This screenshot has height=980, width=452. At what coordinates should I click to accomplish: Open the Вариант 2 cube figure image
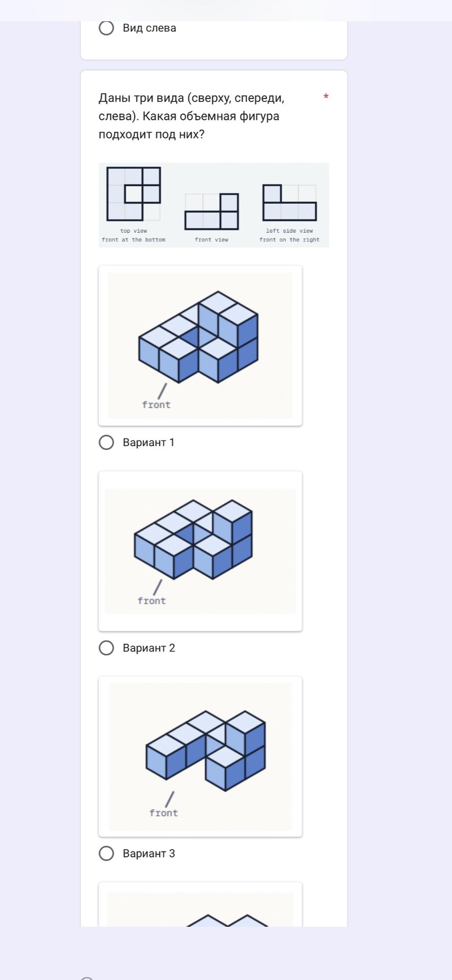(200, 551)
